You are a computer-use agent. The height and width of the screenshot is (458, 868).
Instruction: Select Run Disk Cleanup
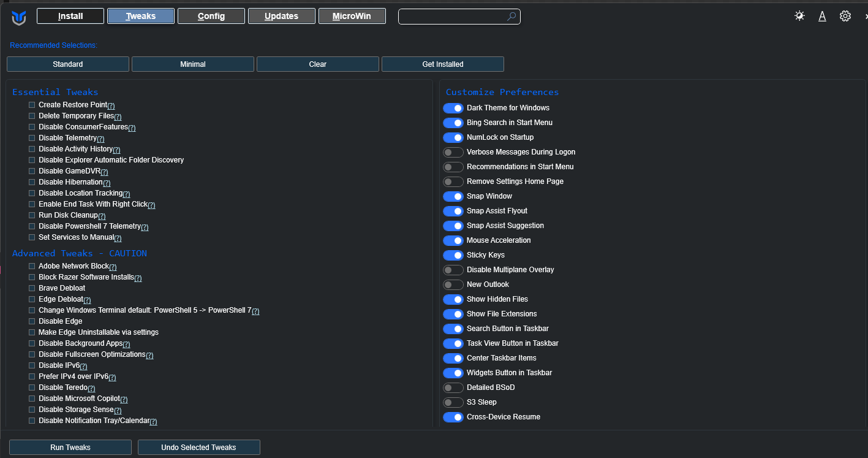32,215
